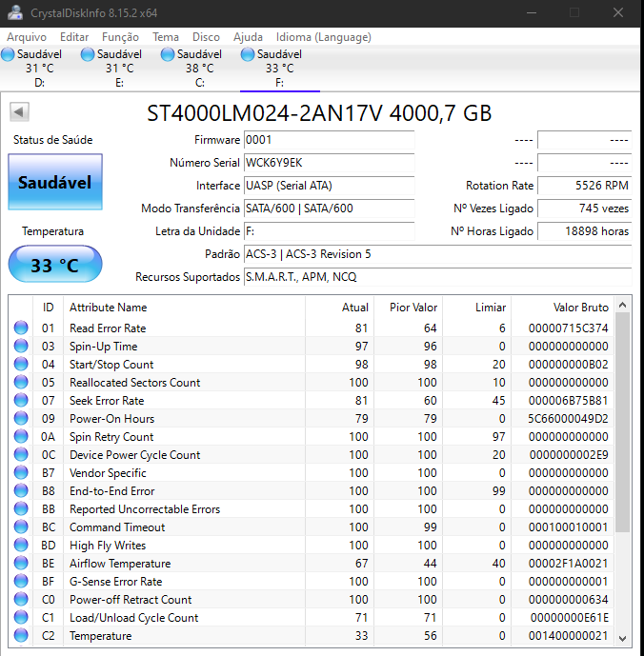Click status orb for Start/Stop Count
The width and height of the screenshot is (644, 656).
point(21,364)
